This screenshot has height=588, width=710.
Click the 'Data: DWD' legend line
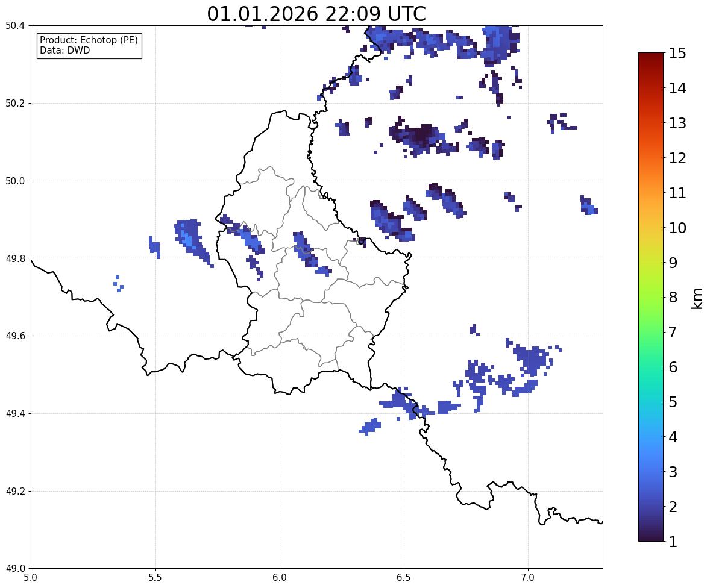pyautogui.click(x=64, y=50)
